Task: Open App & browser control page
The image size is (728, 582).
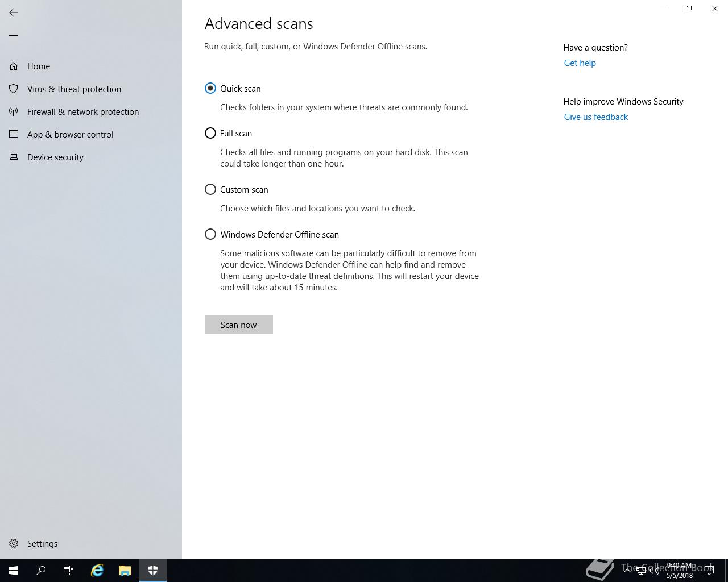Action: [91, 135]
